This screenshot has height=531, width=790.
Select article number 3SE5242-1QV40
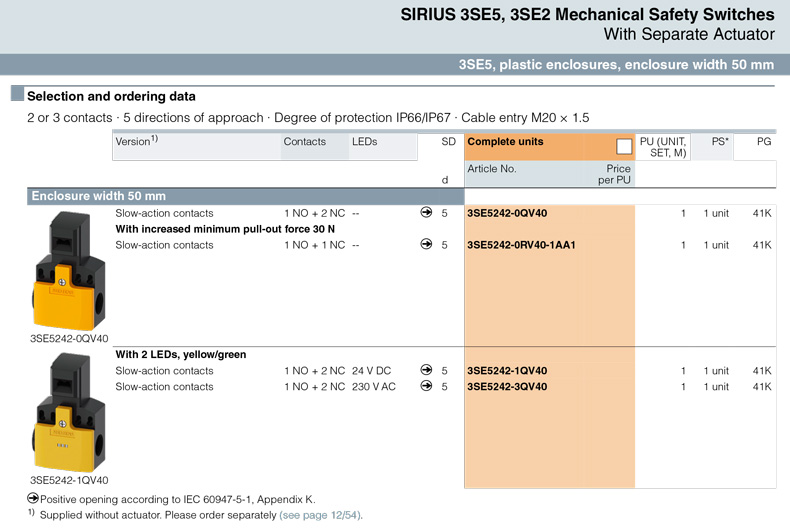[x=507, y=371]
